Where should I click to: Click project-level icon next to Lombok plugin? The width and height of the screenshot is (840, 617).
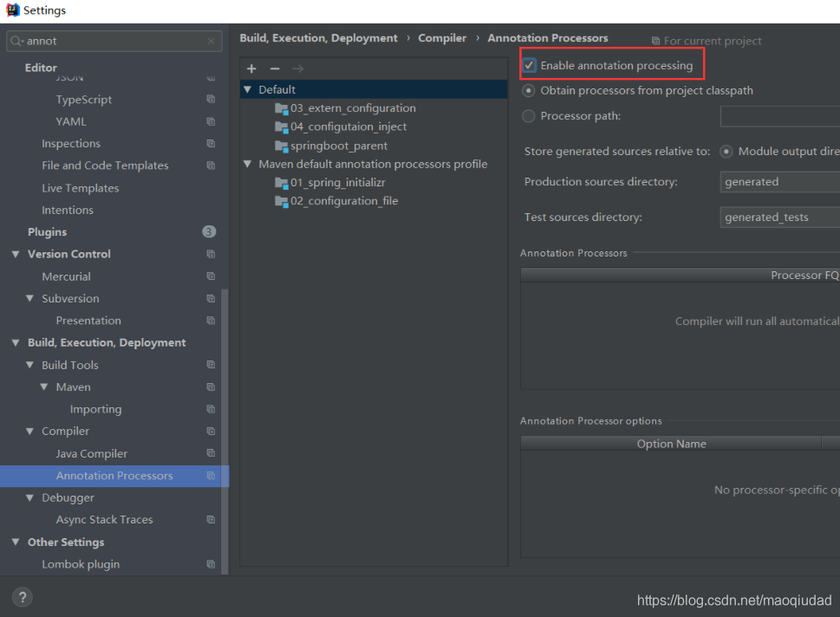211,564
